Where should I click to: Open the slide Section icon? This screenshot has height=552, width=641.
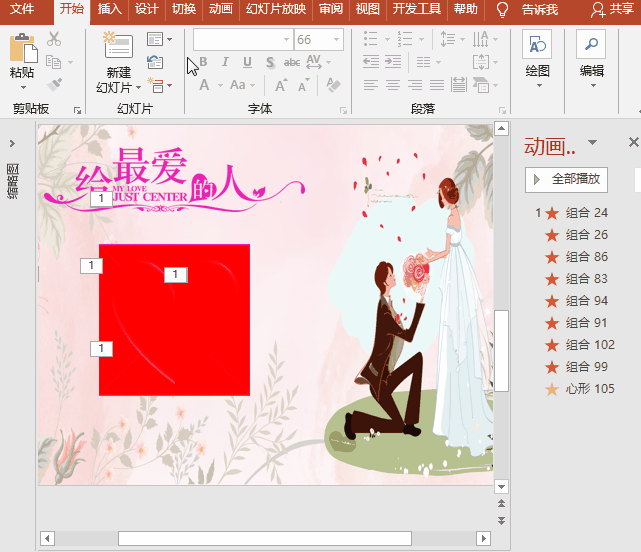pyautogui.click(x=156, y=85)
